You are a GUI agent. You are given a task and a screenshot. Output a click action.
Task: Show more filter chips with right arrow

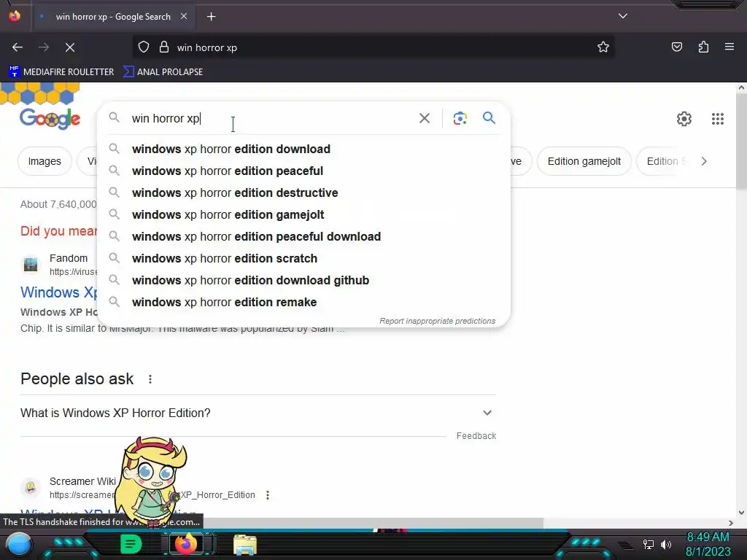704,161
